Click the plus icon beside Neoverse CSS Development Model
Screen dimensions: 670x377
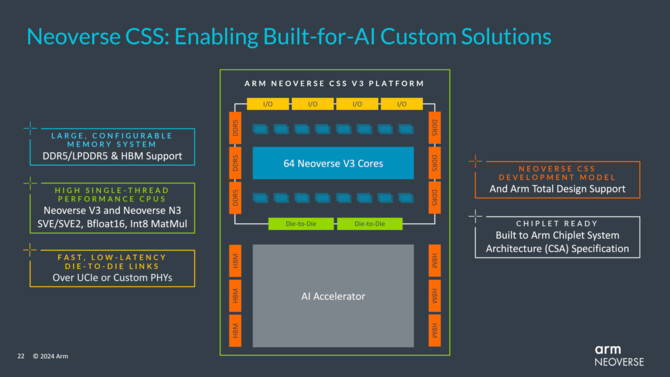coord(475,161)
